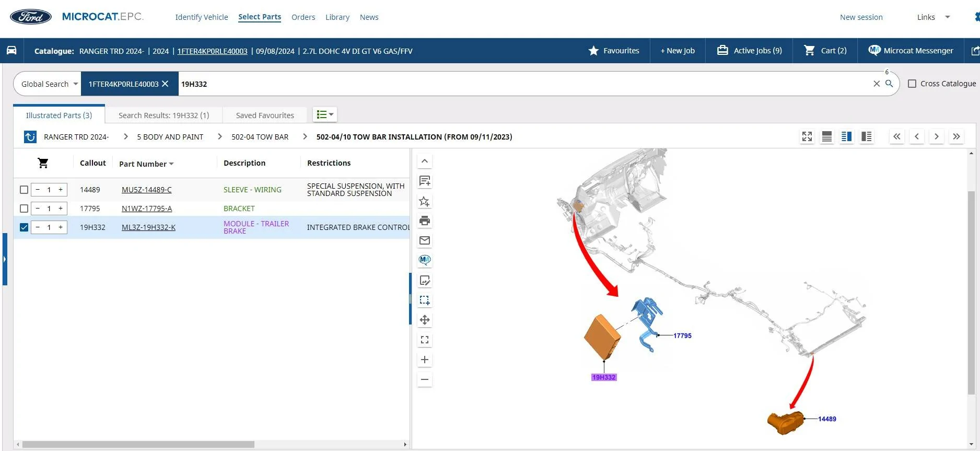Increase quantity for callout 19H332

tap(61, 227)
